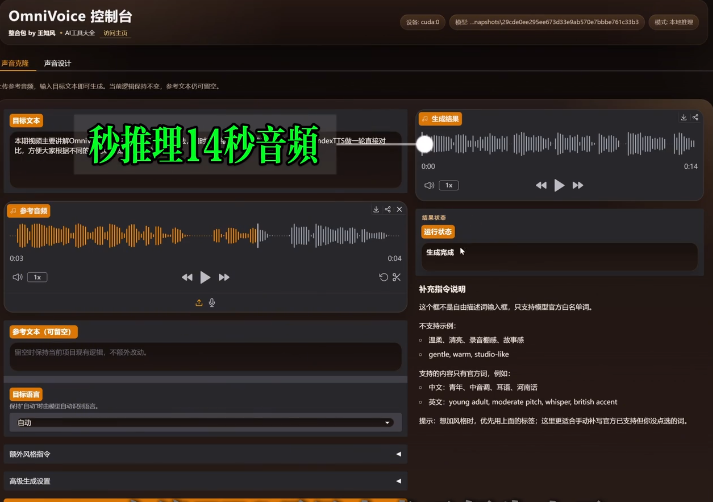
Task: Mute the generated result volume icon
Action: pos(429,185)
